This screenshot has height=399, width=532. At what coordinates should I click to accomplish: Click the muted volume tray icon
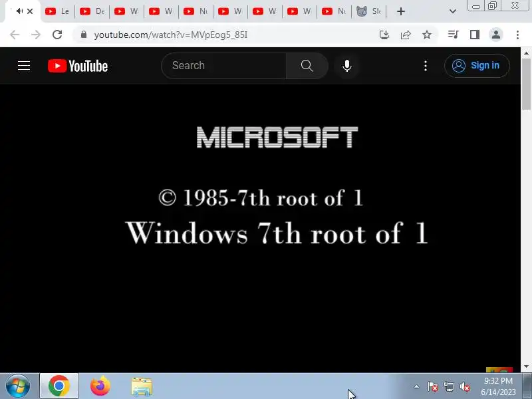point(465,386)
